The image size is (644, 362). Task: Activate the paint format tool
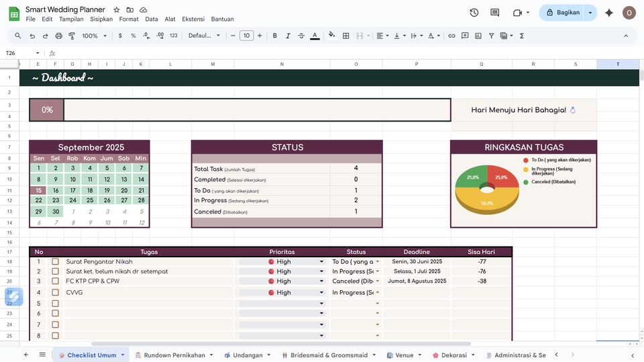tap(72, 36)
